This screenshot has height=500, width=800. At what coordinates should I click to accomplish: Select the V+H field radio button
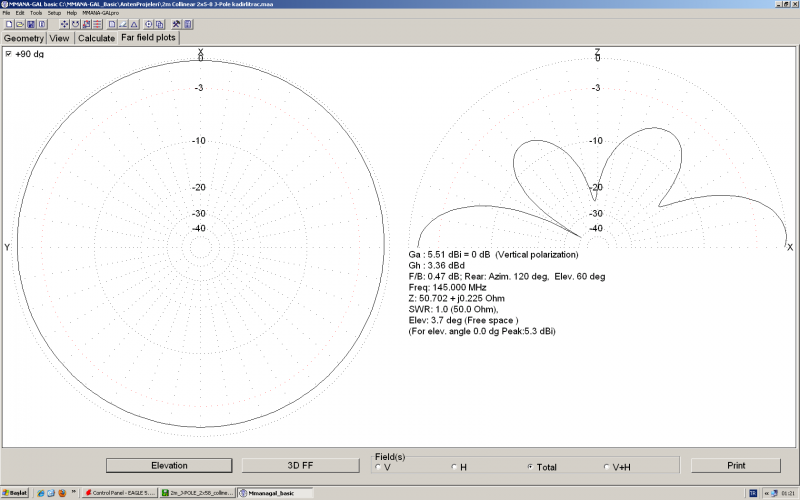coord(607,467)
